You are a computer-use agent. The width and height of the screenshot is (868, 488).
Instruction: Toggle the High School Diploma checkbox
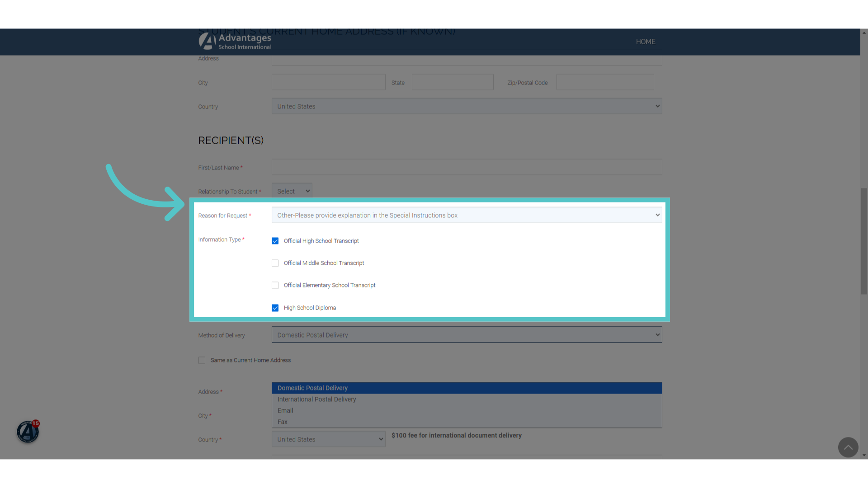(x=275, y=308)
